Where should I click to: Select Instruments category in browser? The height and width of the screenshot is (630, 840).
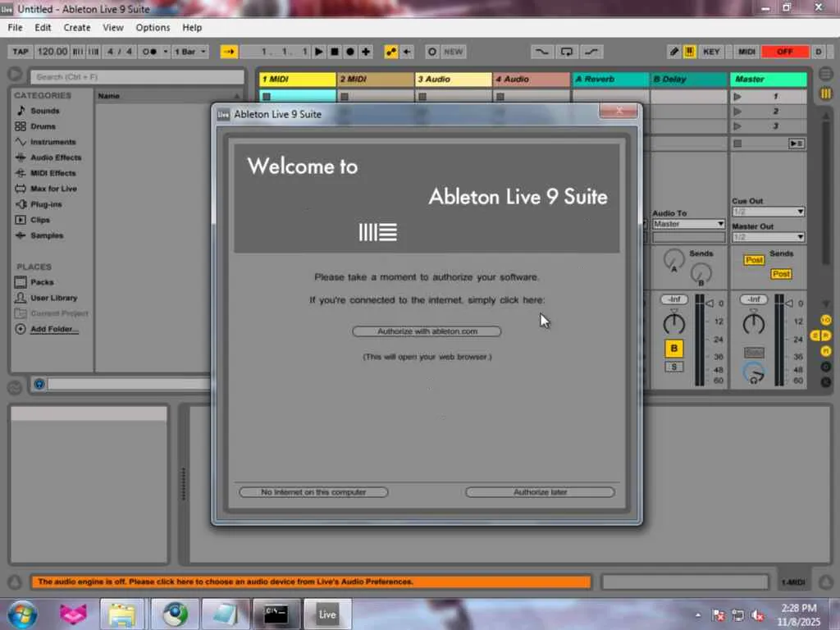pos(52,142)
